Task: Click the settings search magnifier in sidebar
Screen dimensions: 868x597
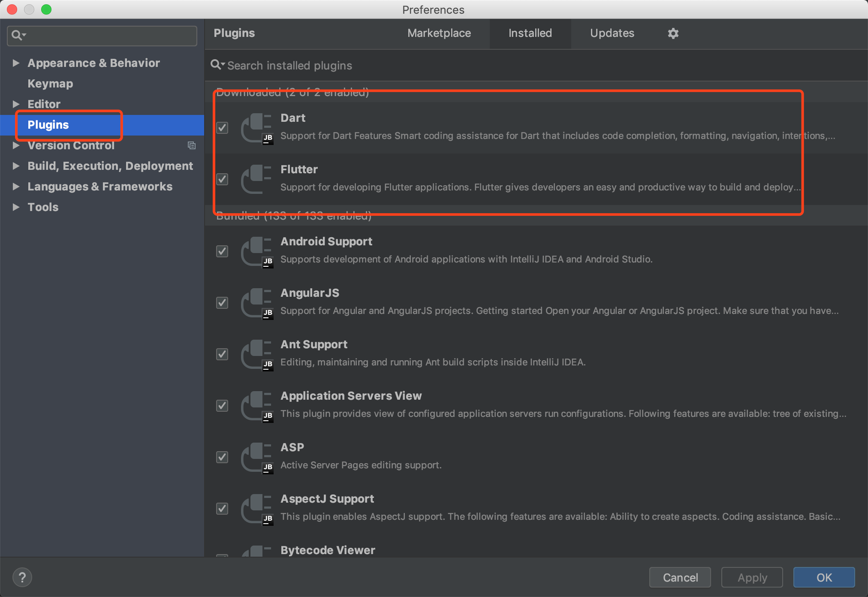Action: 18,35
